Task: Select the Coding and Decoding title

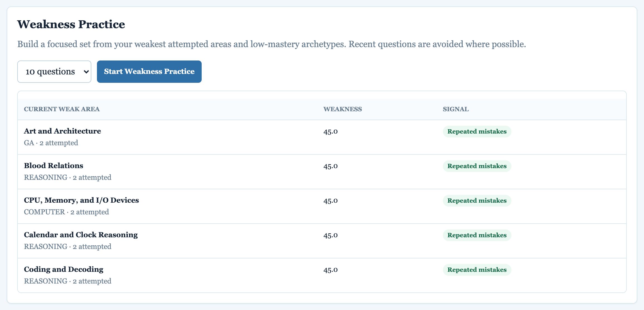Action: coord(64,269)
